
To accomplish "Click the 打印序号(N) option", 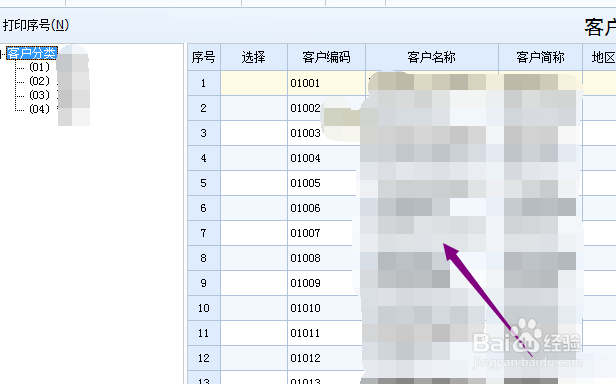I will [x=36, y=25].
